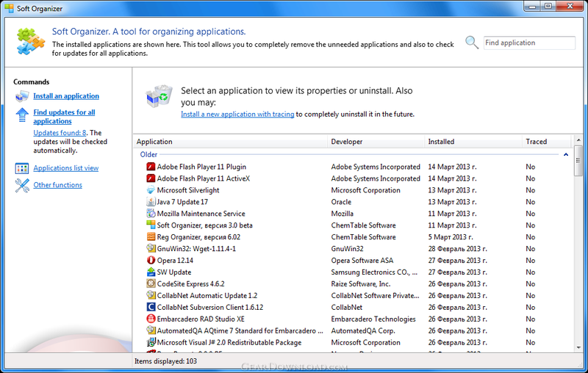Click the blue up-arrow Find updates icon

[22, 115]
